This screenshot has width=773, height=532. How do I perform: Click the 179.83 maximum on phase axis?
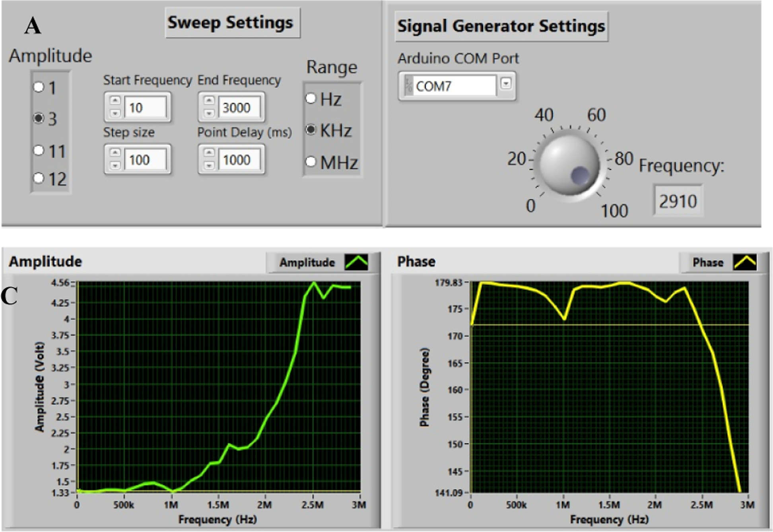click(x=449, y=283)
